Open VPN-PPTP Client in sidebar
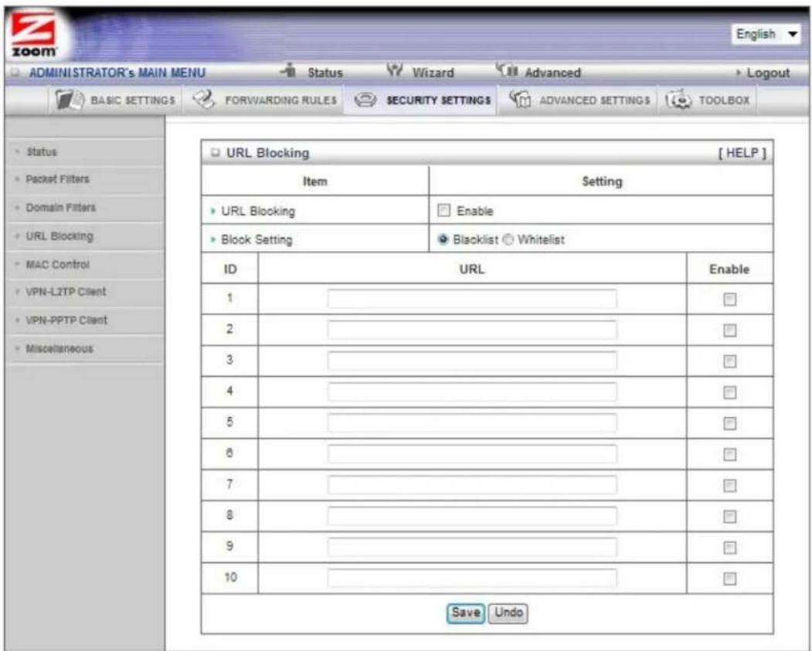This screenshot has width=812, height=651. pos(66,320)
